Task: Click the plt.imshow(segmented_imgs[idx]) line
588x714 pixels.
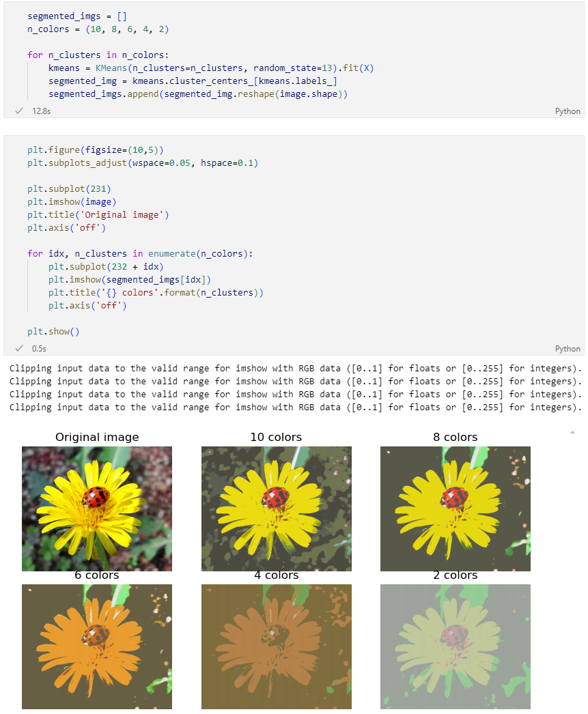Action: 129,280
